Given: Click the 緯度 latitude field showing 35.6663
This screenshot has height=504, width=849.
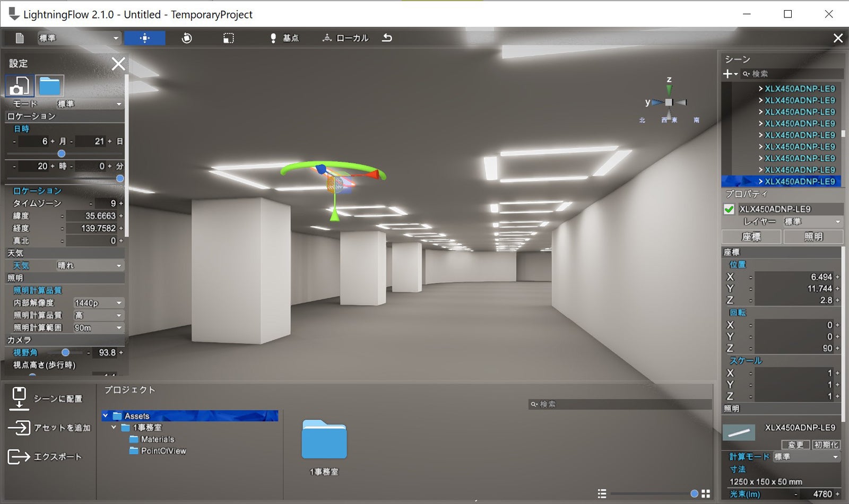Looking at the screenshot, I should pos(92,216).
